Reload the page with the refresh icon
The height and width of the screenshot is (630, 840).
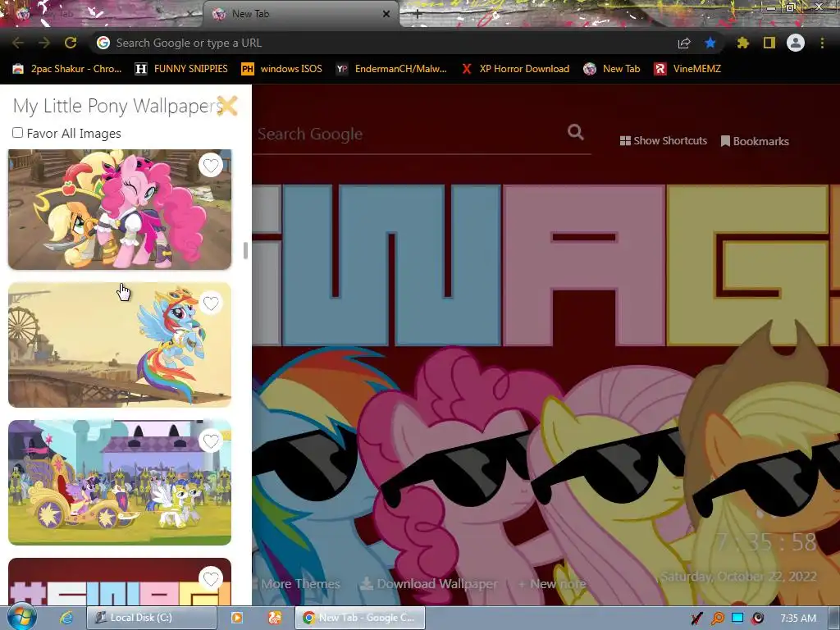click(71, 43)
